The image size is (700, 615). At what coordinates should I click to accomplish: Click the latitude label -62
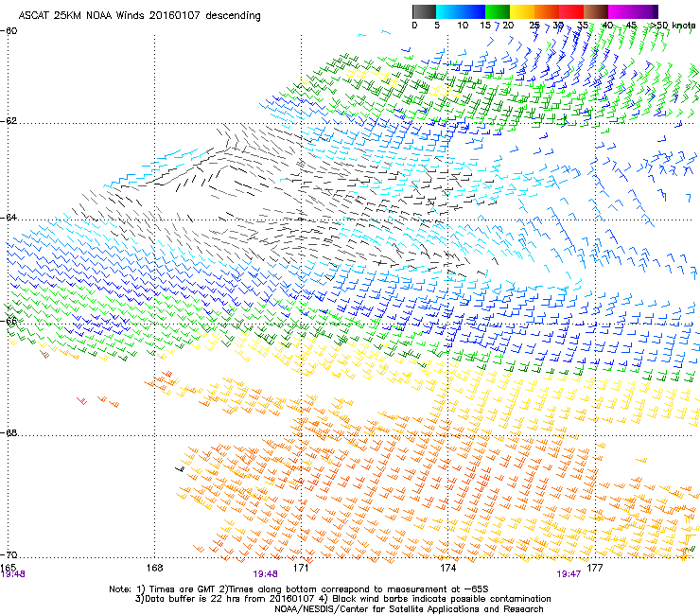(x=9, y=120)
